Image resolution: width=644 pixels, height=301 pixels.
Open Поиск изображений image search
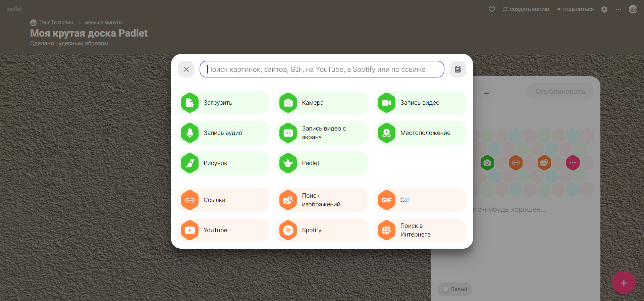(322, 200)
